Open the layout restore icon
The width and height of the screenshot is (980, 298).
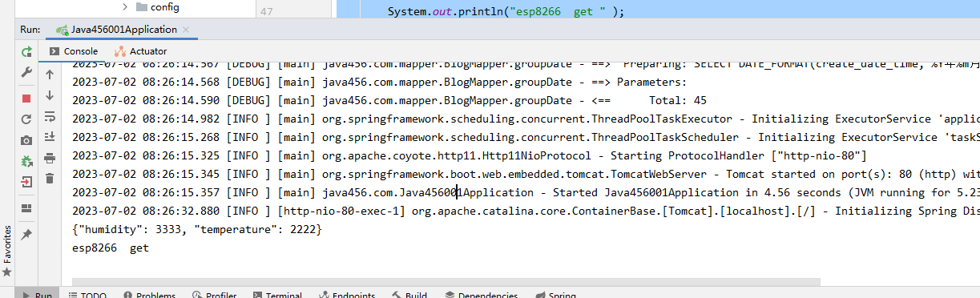(x=26, y=208)
